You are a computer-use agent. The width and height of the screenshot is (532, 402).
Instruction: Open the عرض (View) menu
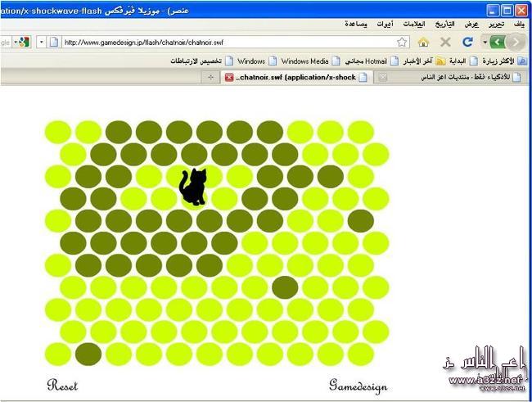coord(471,24)
